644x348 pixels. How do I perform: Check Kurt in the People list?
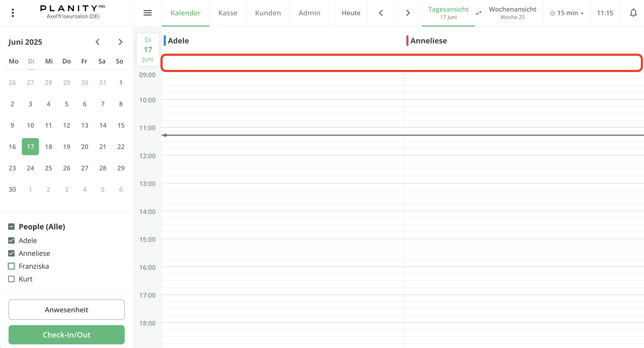(x=11, y=279)
